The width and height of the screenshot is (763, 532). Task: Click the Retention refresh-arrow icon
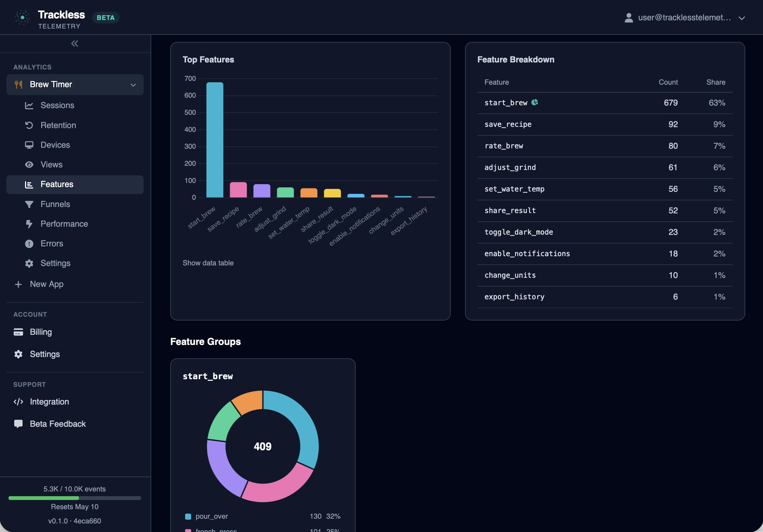[29, 125]
